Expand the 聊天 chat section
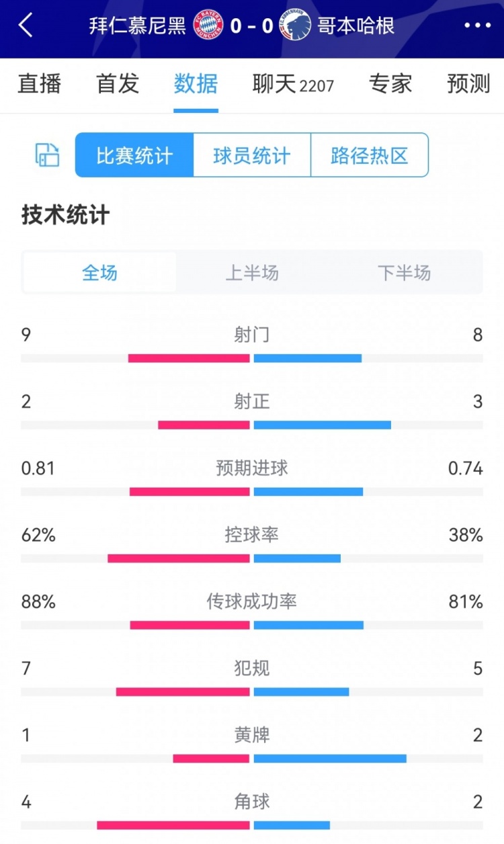 [x=293, y=84]
